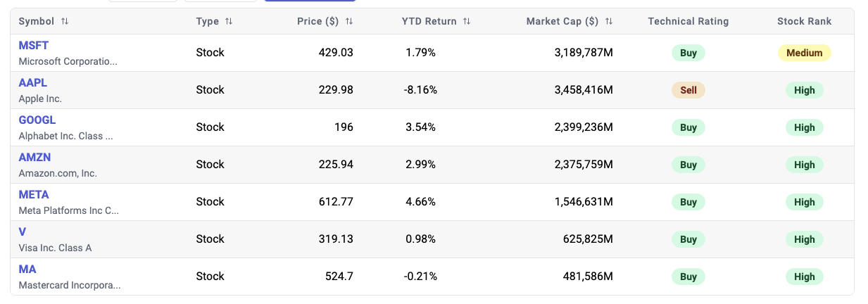Sort by Market Cap arrows icon
This screenshot has width=868, height=304.
point(609,22)
